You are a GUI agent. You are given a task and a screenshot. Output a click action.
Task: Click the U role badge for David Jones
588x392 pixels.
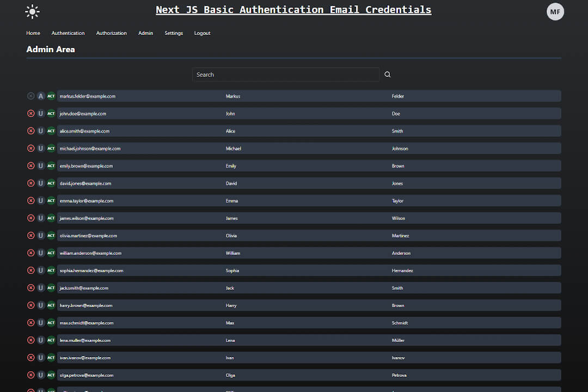[x=40, y=183]
